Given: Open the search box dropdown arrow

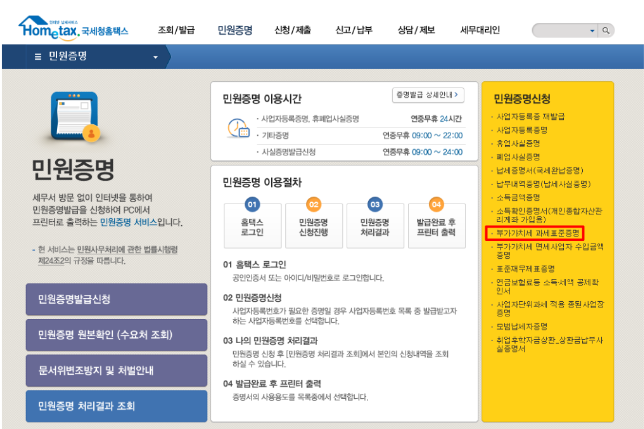Looking at the screenshot, I should click(x=592, y=30).
